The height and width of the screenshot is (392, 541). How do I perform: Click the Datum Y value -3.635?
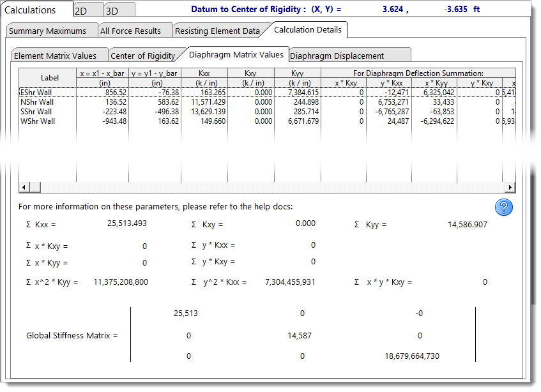(456, 10)
